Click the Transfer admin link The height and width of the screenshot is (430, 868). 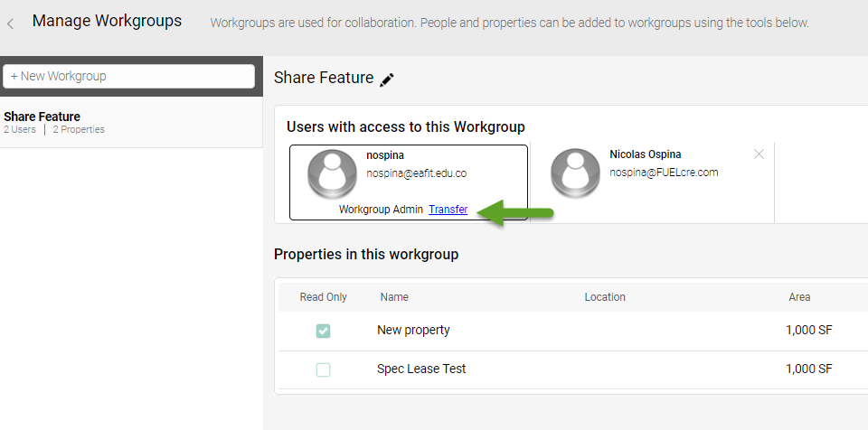pyautogui.click(x=448, y=210)
